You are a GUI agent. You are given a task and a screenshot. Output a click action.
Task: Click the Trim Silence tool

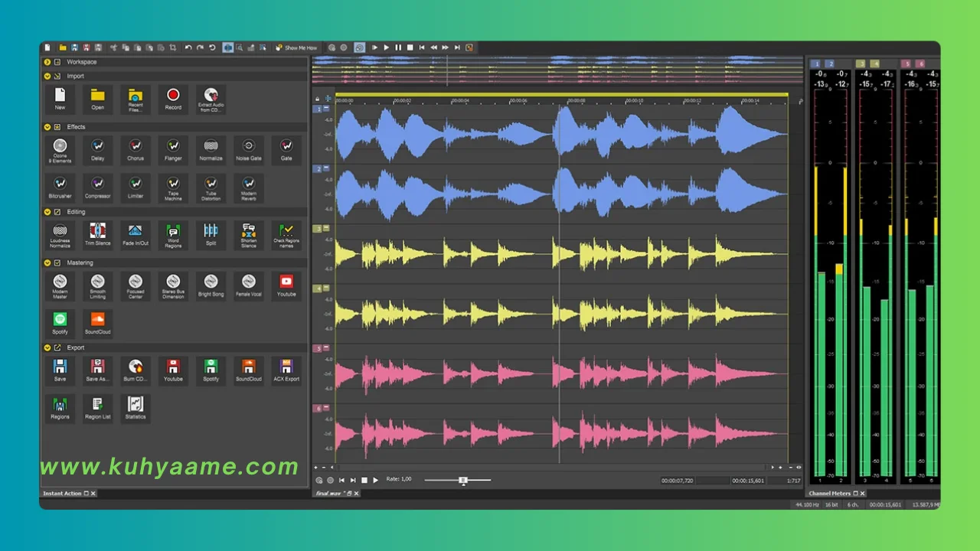97,235
